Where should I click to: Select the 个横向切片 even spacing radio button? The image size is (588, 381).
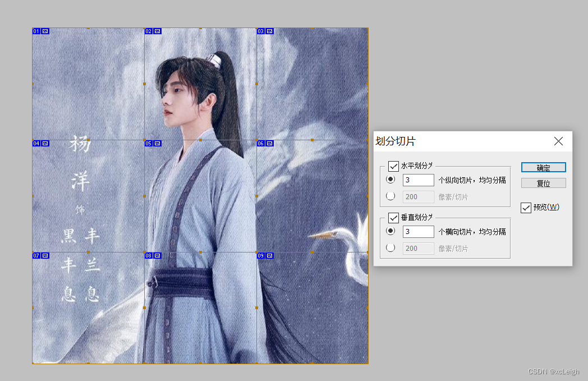tap(391, 231)
